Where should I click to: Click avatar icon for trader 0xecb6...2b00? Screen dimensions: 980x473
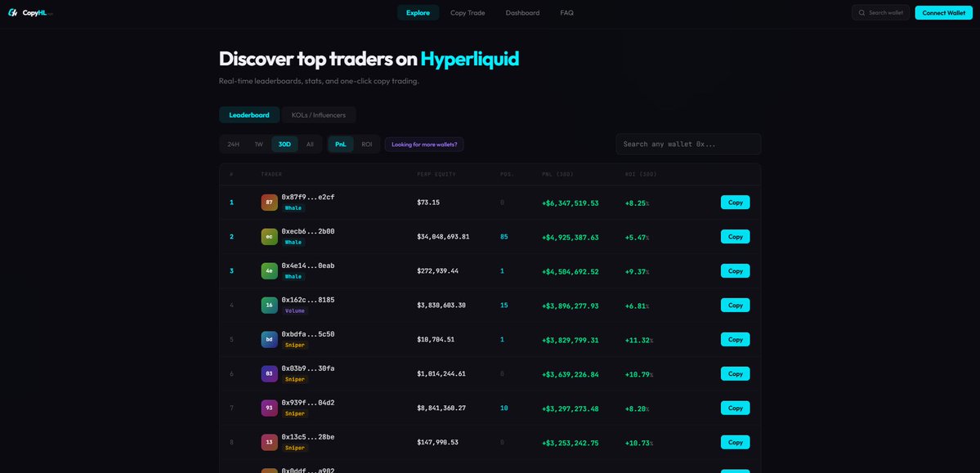pos(270,237)
